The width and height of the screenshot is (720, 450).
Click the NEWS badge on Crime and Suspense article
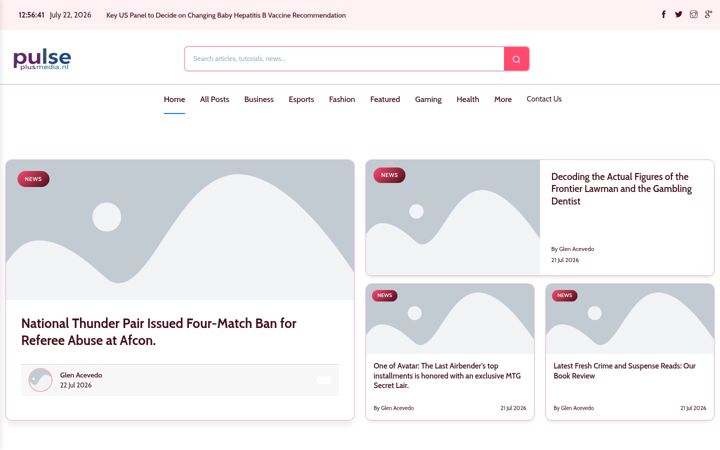pos(565,295)
